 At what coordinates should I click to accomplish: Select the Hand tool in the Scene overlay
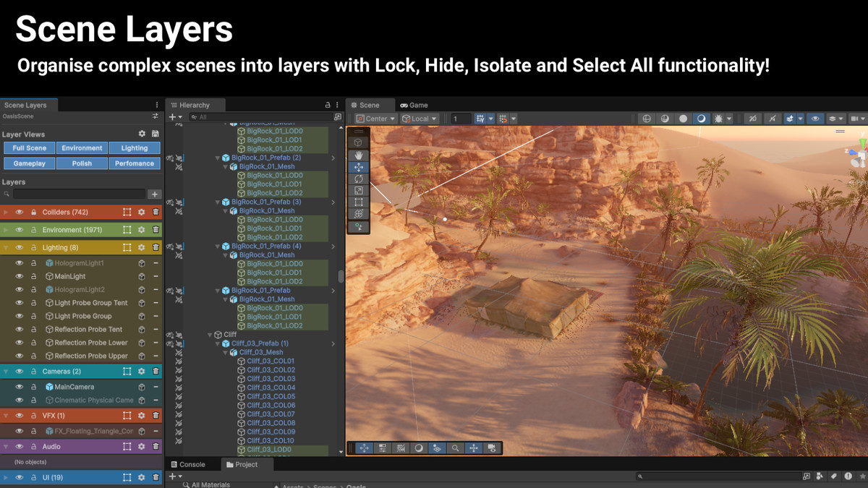[x=359, y=155]
